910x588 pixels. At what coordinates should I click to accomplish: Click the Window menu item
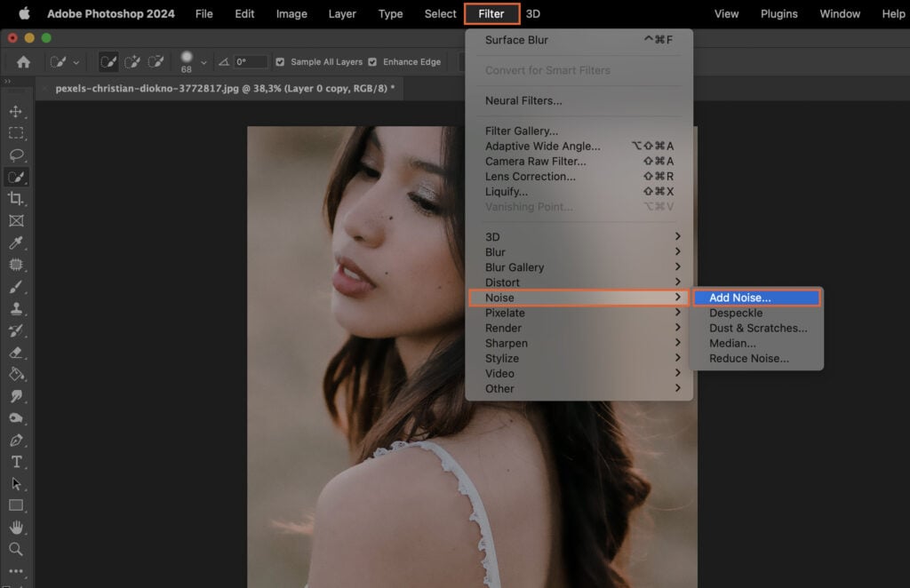[x=839, y=13]
